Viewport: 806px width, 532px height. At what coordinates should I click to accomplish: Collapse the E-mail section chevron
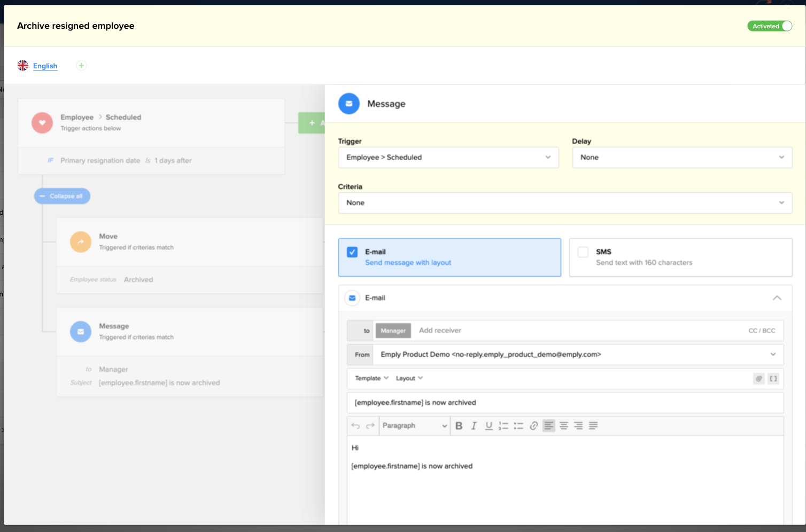pyautogui.click(x=777, y=298)
